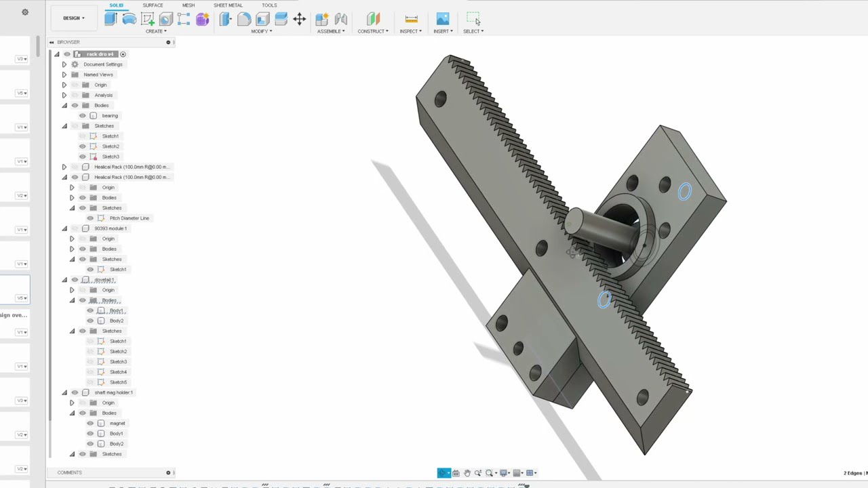Click the Measure ruler icon
868x488 pixels.
point(411,19)
